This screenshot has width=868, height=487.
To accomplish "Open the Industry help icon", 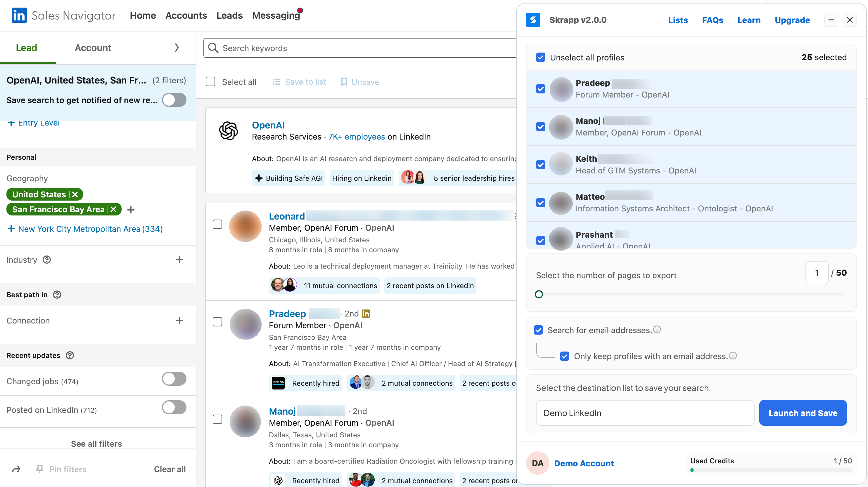I will point(47,260).
